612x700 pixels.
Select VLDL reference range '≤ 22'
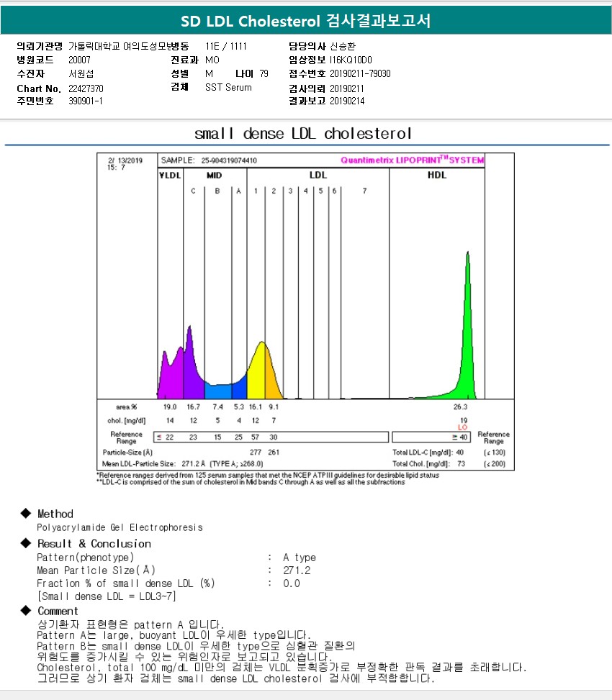tap(166, 437)
